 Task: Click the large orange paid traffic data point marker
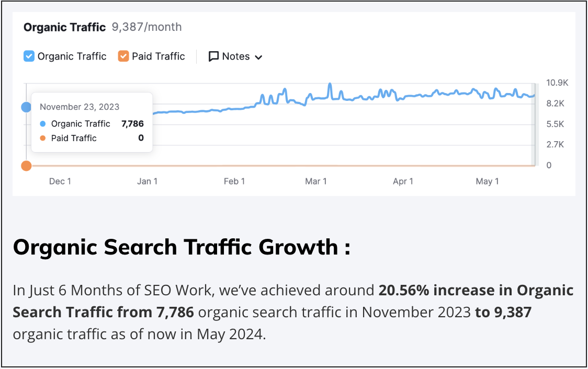point(26,166)
